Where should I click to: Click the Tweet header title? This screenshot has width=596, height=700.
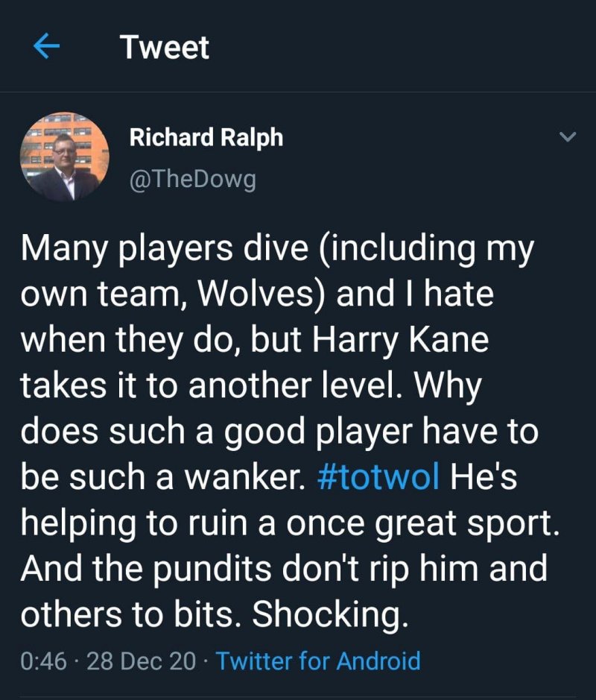[165, 48]
